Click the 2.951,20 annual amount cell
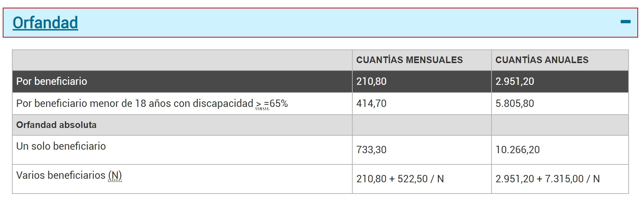Image resolution: width=644 pixels, height=210 pixels. [x=560, y=81]
